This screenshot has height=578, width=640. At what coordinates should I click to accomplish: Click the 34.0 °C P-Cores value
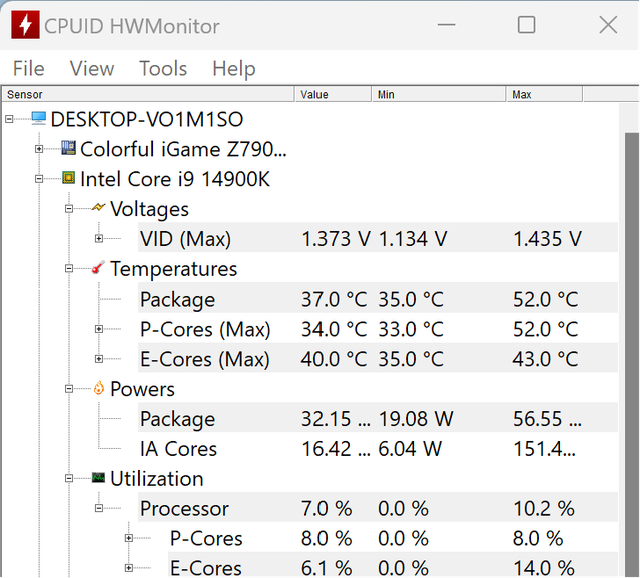tap(334, 329)
